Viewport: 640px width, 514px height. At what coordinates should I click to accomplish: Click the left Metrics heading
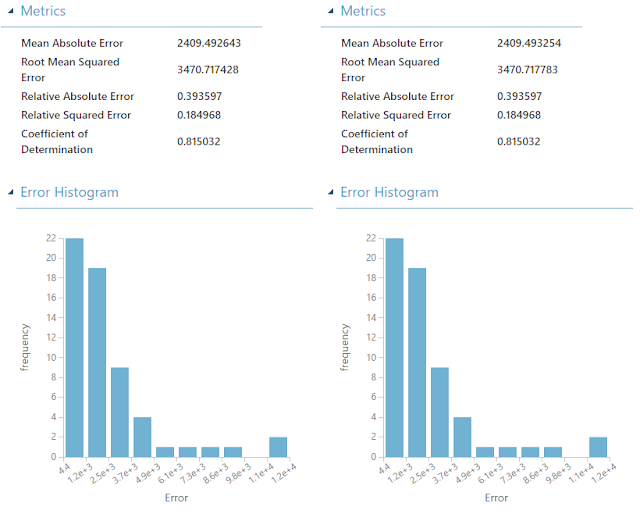pyautogui.click(x=43, y=11)
